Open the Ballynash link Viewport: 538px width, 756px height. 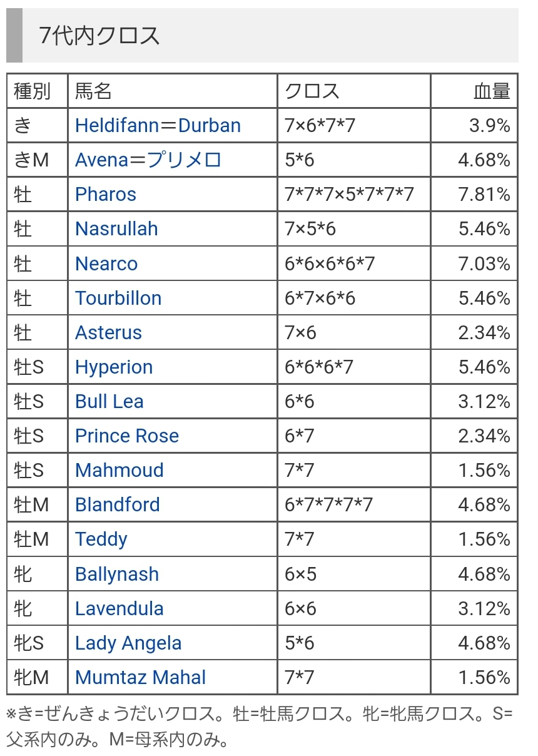click(x=117, y=574)
